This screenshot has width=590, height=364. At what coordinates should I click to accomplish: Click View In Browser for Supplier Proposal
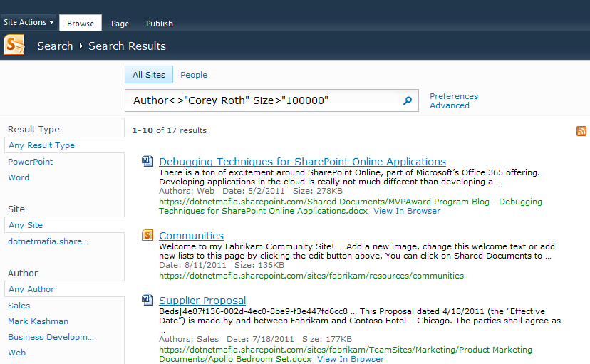(351, 359)
